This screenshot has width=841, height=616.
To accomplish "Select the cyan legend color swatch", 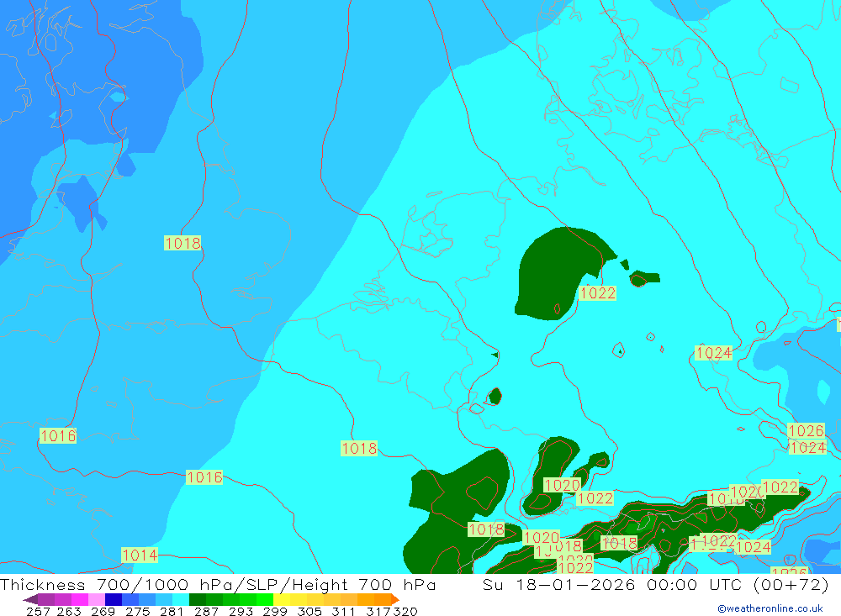I will [x=181, y=599].
